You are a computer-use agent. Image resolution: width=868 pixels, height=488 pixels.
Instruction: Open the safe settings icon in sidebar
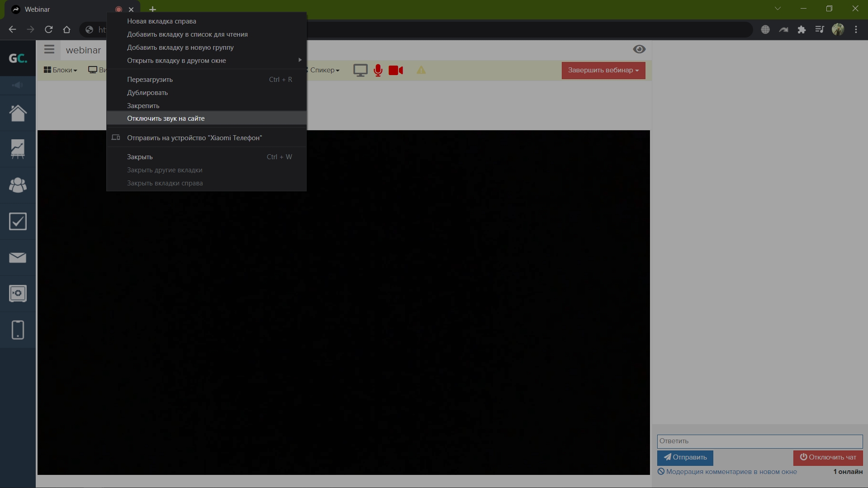[18, 294]
